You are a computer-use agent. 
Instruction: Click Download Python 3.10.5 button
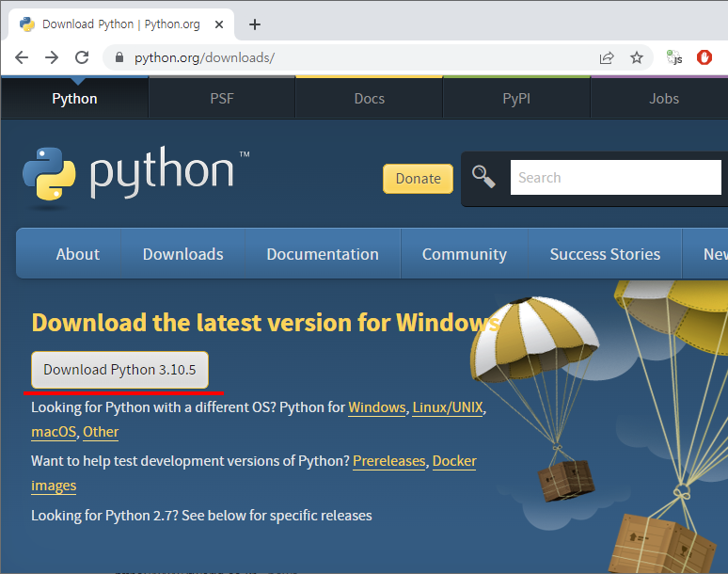click(119, 370)
